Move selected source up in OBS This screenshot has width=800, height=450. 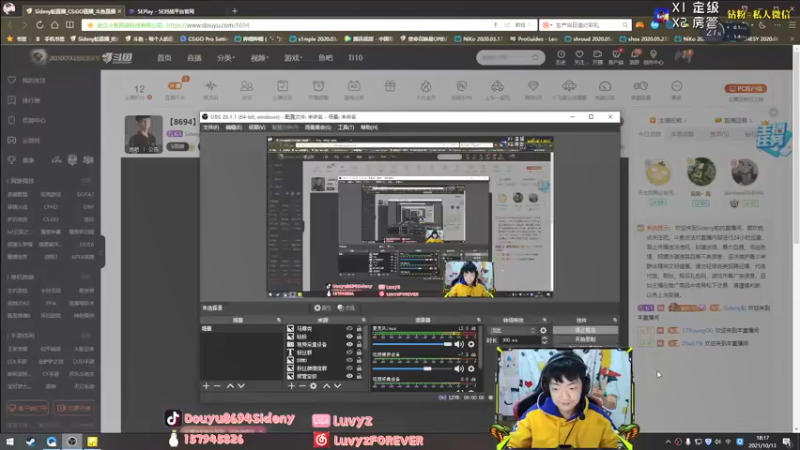(327, 386)
